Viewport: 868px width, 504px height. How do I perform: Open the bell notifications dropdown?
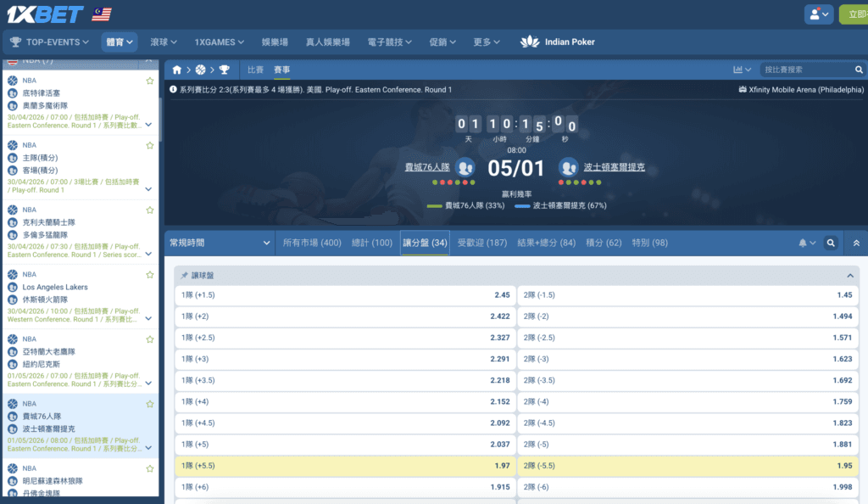(807, 243)
